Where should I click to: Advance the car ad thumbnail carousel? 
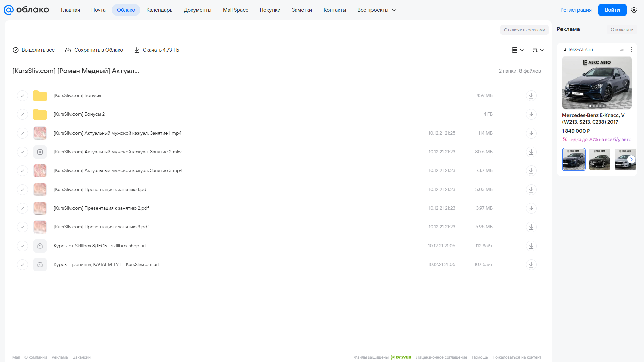631,159
